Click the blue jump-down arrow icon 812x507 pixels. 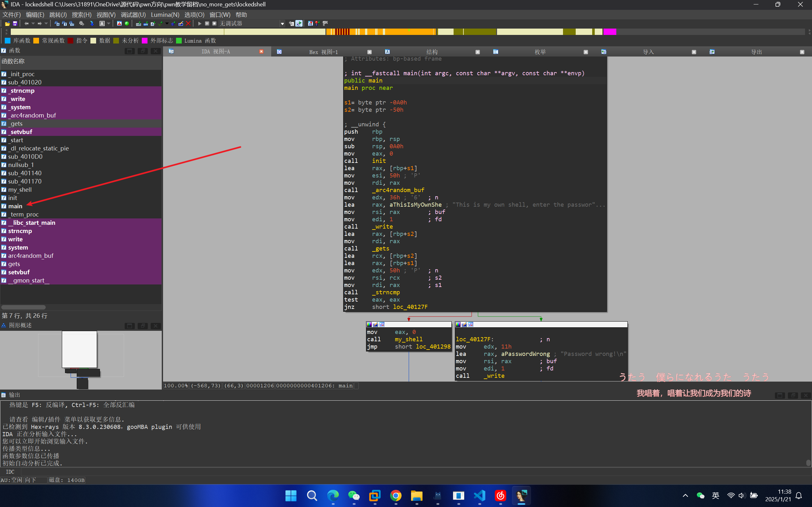(x=92, y=23)
